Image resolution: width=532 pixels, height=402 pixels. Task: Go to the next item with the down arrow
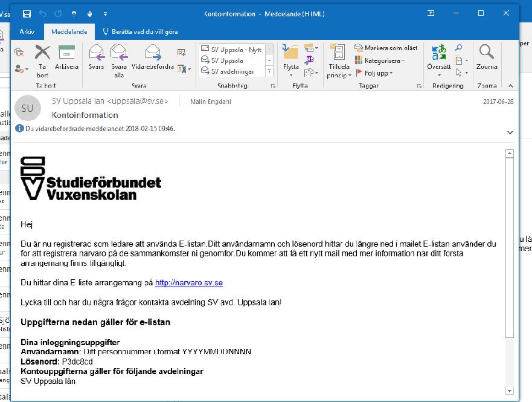pyautogui.click(x=89, y=13)
